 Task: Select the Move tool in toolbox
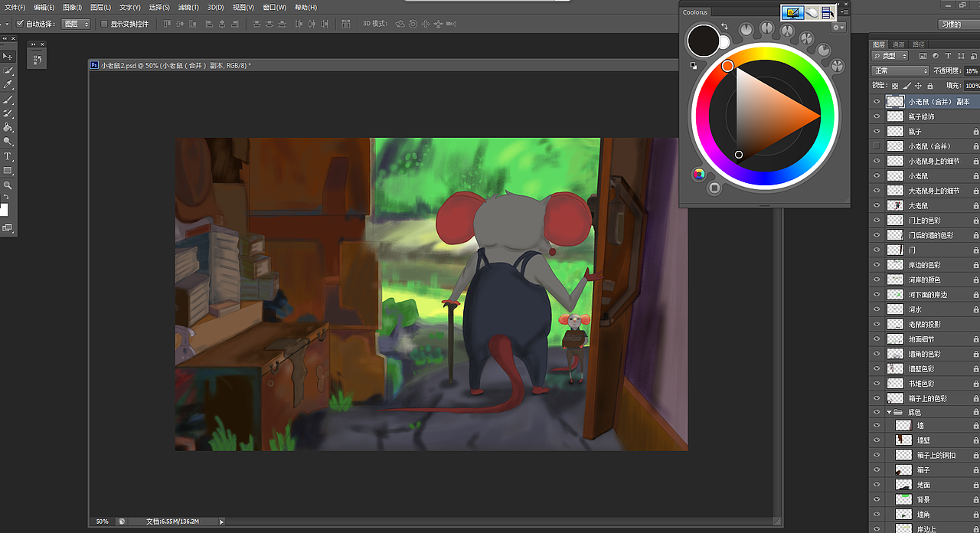tap(8, 56)
